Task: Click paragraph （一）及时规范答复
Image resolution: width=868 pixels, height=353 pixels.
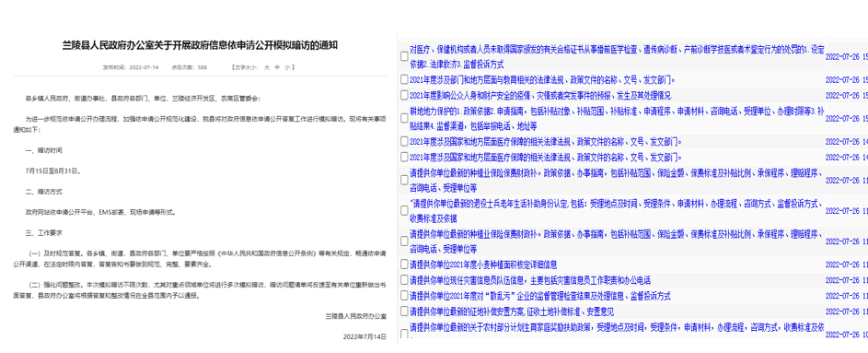Action: pyautogui.click(x=200, y=259)
